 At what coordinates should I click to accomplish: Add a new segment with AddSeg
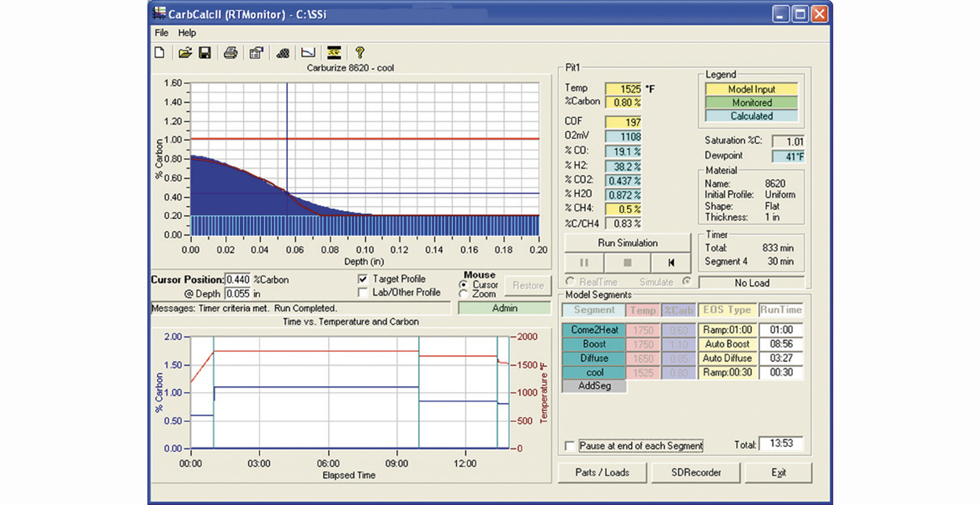[x=594, y=386]
